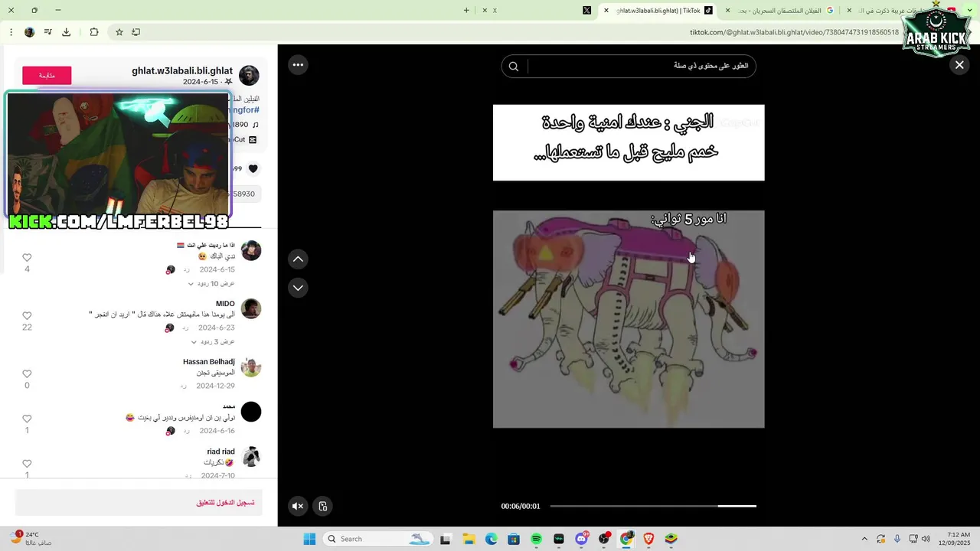Unmute the video with the speaker icon
980x551 pixels.
click(298, 506)
